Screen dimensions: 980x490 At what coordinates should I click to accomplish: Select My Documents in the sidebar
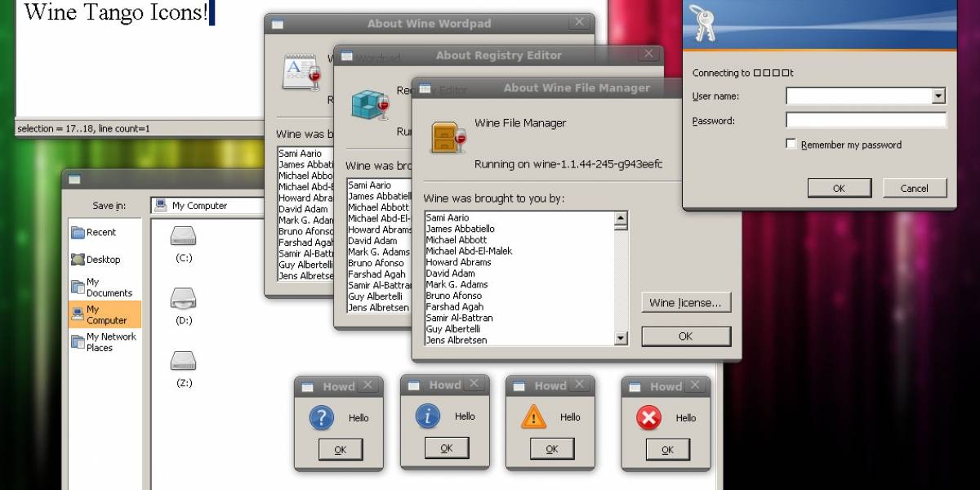tap(104, 287)
